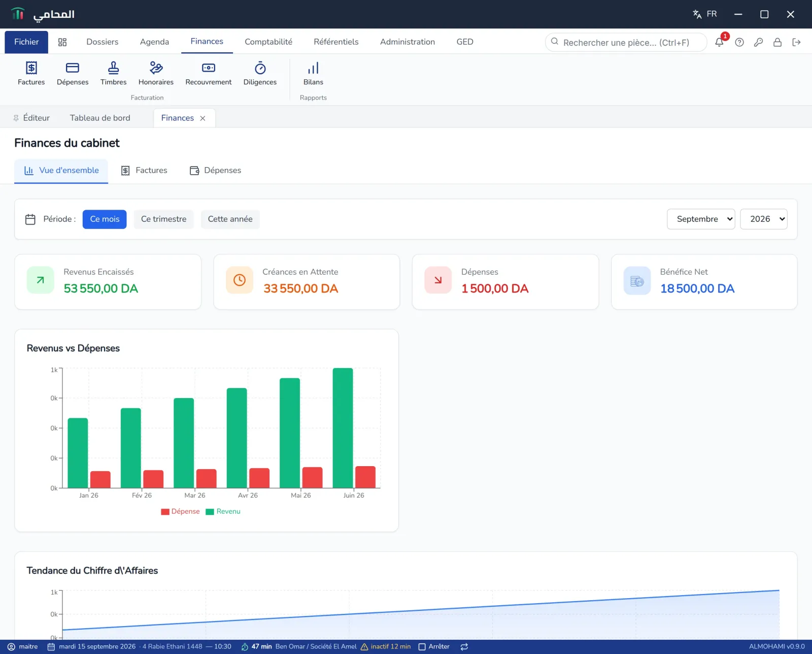Click the Dépenses card down-arrow icon
The width and height of the screenshot is (812, 654).
coord(438,280)
